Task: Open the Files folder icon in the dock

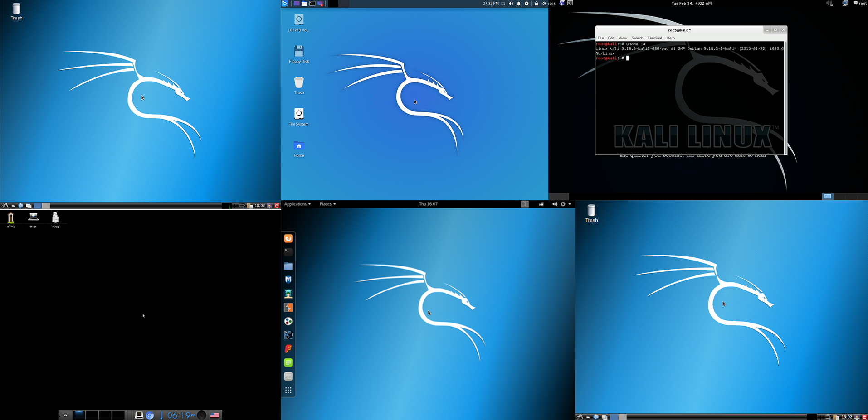Action: (x=288, y=266)
